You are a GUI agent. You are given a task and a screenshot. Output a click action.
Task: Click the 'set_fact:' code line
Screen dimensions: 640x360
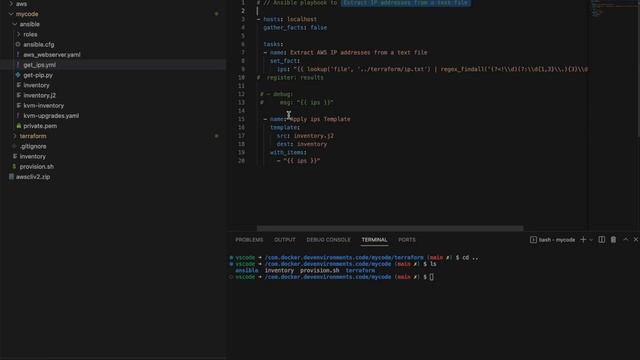point(284,61)
